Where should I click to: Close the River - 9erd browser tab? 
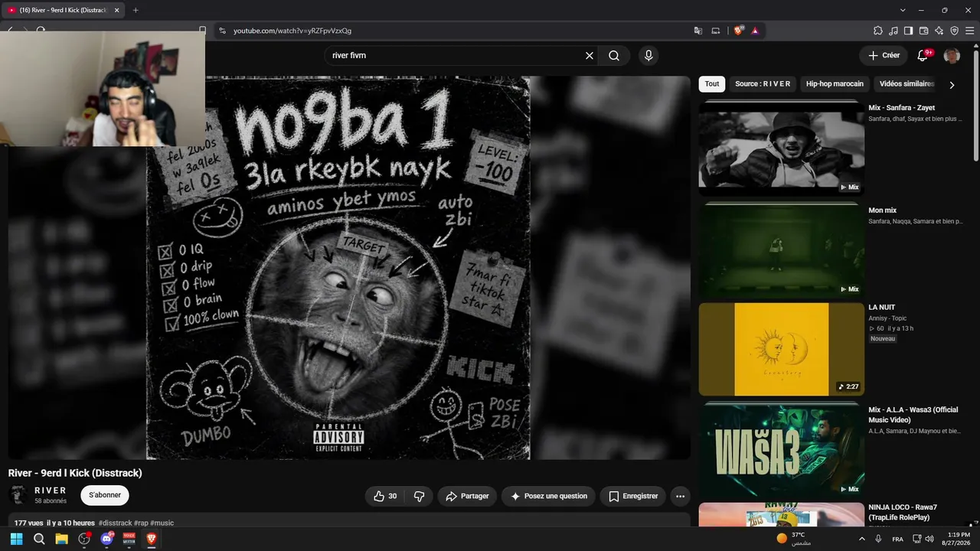pyautogui.click(x=116, y=10)
